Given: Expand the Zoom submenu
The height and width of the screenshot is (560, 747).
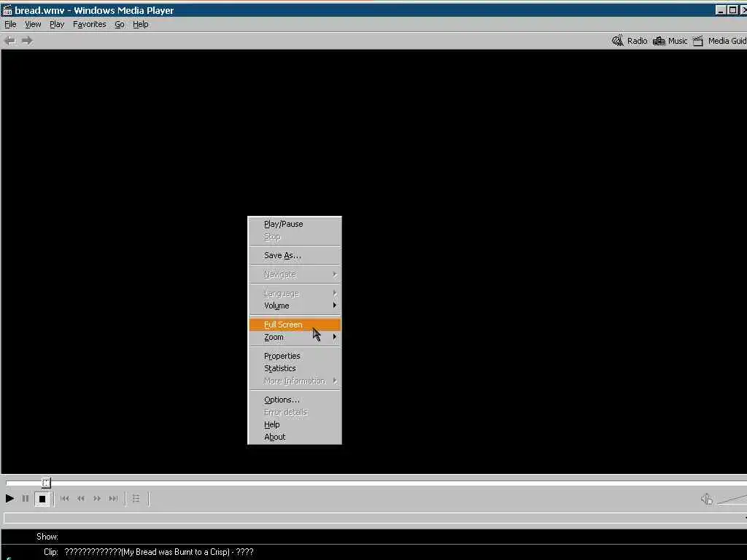Looking at the screenshot, I should click(295, 337).
